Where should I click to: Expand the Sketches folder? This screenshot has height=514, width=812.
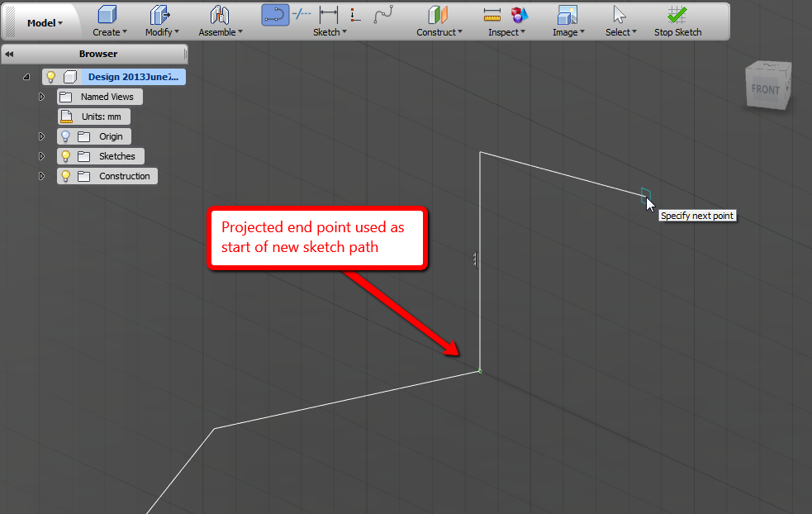(x=41, y=156)
